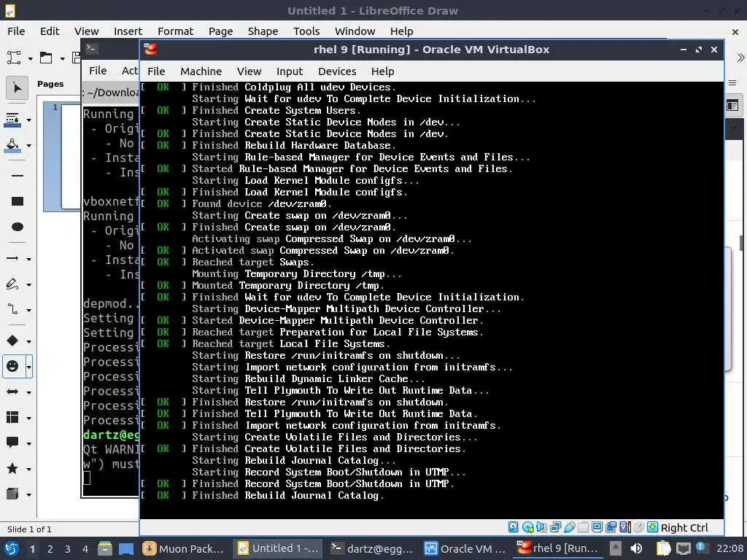Close the LibreOffice document X button
This screenshot has width=747, height=560.
tap(735, 32)
